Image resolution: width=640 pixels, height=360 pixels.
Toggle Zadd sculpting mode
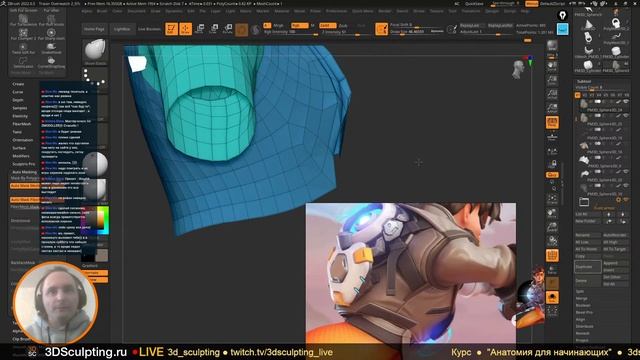tap(327, 25)
